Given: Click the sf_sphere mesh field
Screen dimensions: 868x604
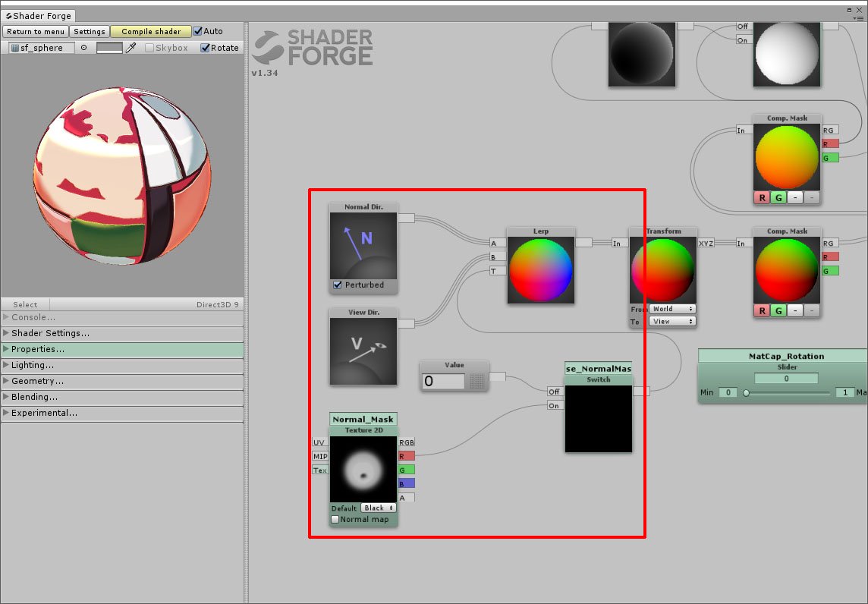Looking at the screenshot, I should point(42,48).
